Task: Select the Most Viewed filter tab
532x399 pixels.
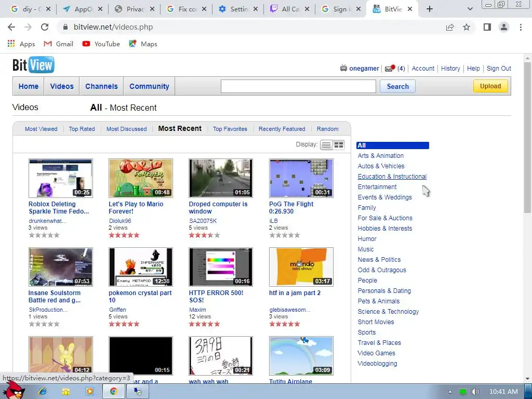Action: [x=41, y=129]
